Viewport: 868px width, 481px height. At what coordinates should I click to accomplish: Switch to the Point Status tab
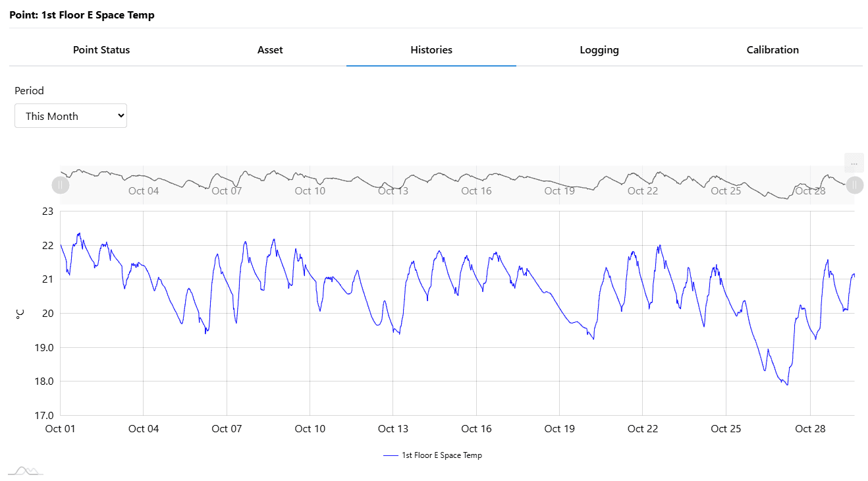101,50
